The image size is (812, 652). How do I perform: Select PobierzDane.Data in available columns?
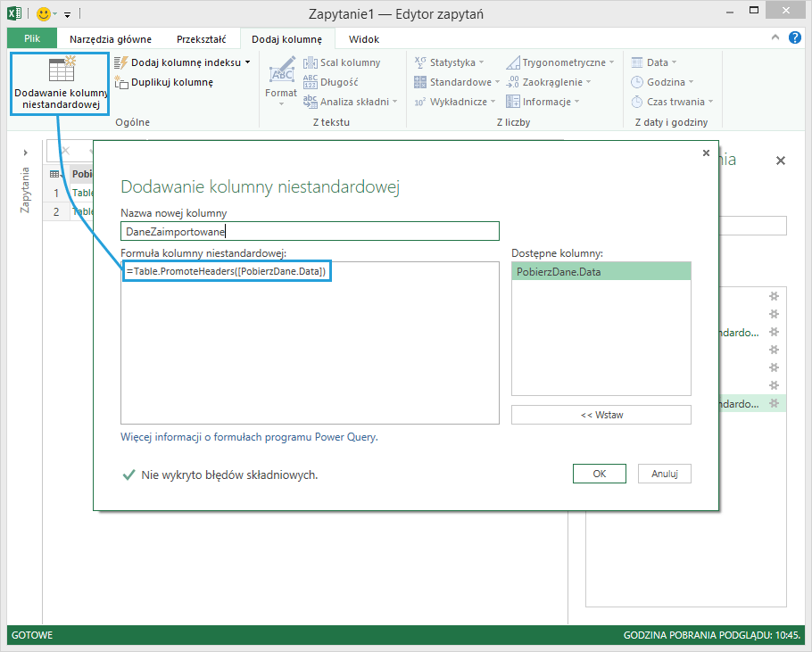point(601,272)
